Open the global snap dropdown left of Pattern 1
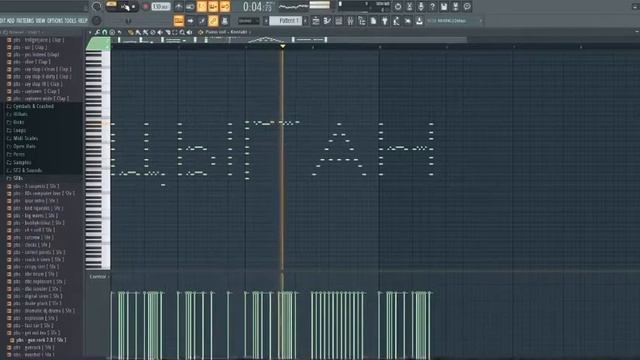This screenshot has width=640, height=360. click(x=249, y=21)
